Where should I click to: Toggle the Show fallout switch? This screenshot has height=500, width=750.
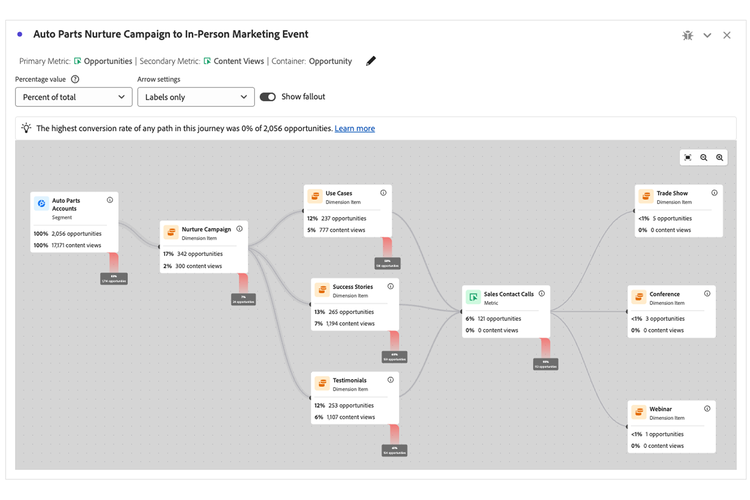[x=268, y=97]
